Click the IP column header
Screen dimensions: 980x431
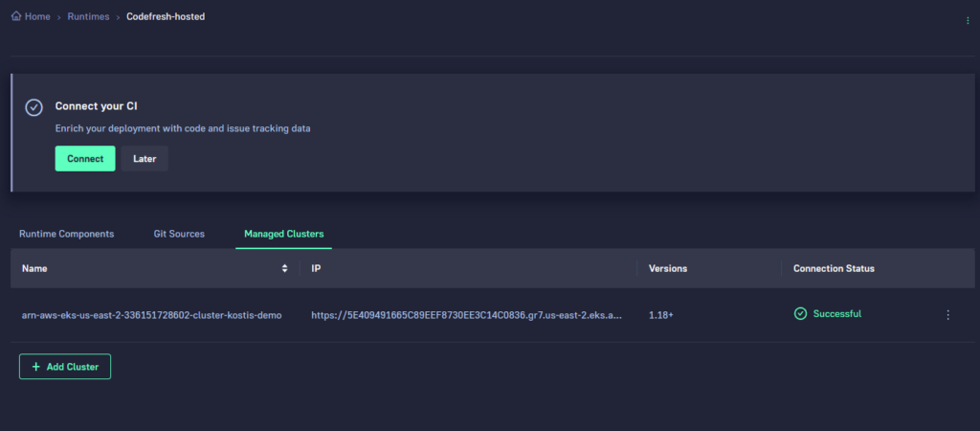[317, 269]
